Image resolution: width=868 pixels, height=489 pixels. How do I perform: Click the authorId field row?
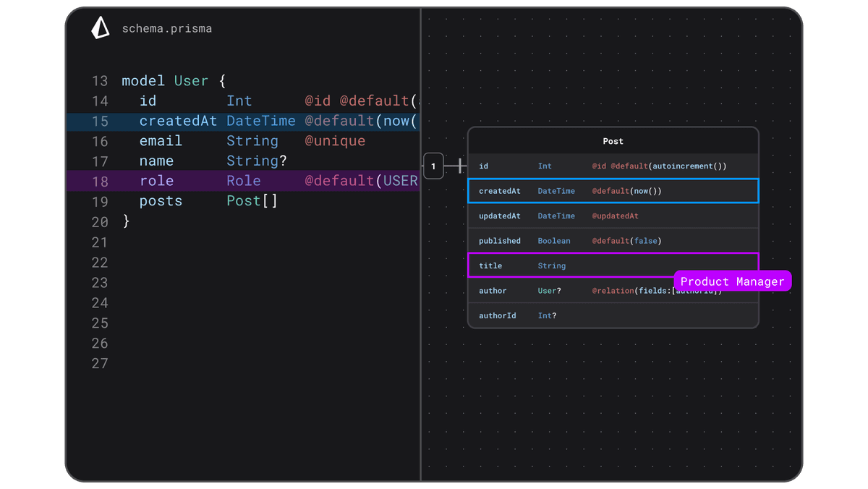(613, 316)
